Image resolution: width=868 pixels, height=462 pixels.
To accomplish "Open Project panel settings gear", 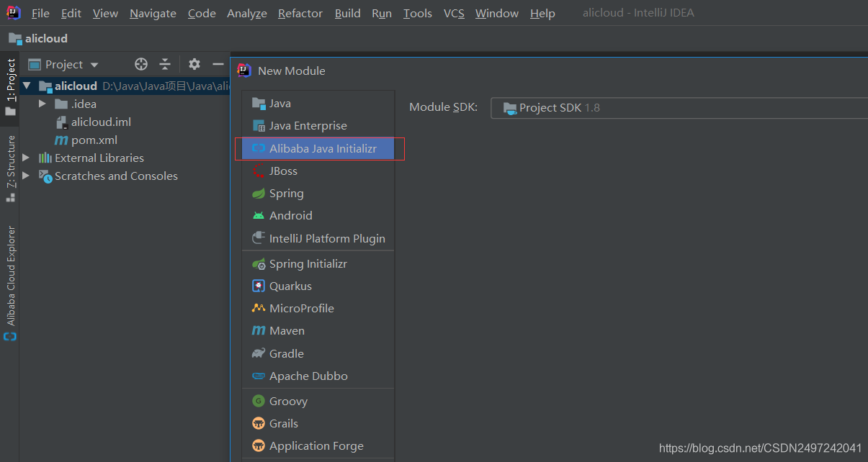I will point(194,64).
